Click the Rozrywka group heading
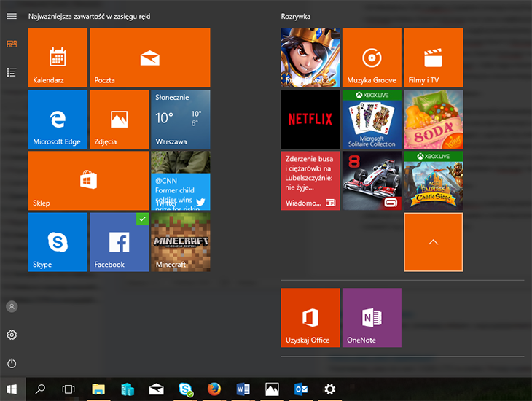Viewport: 532px width, 401px height. click(296, 16)
